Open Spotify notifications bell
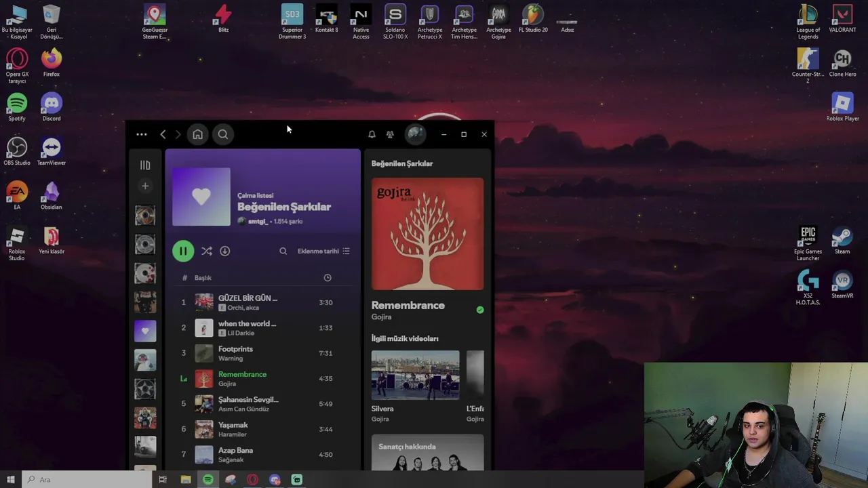 (372, 134)
